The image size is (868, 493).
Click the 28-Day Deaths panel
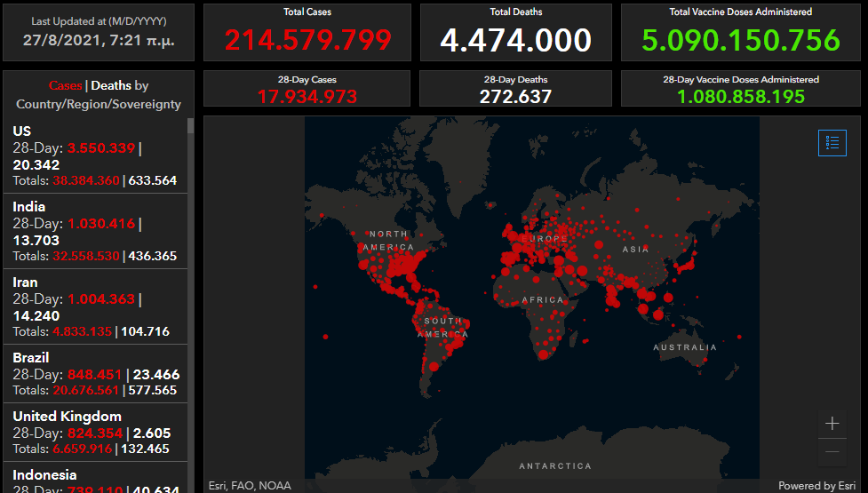coord(515,89)
